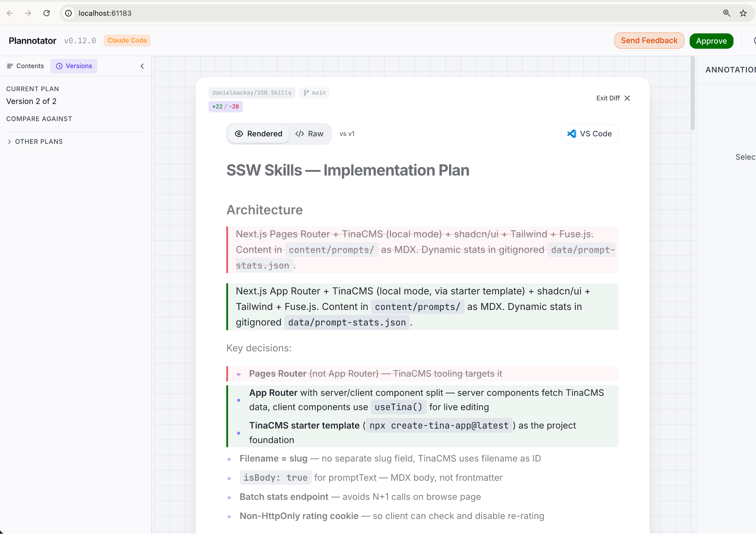Switch to Raw view
Viewport: 756px width, 534px height.
(x=310, y=133)
